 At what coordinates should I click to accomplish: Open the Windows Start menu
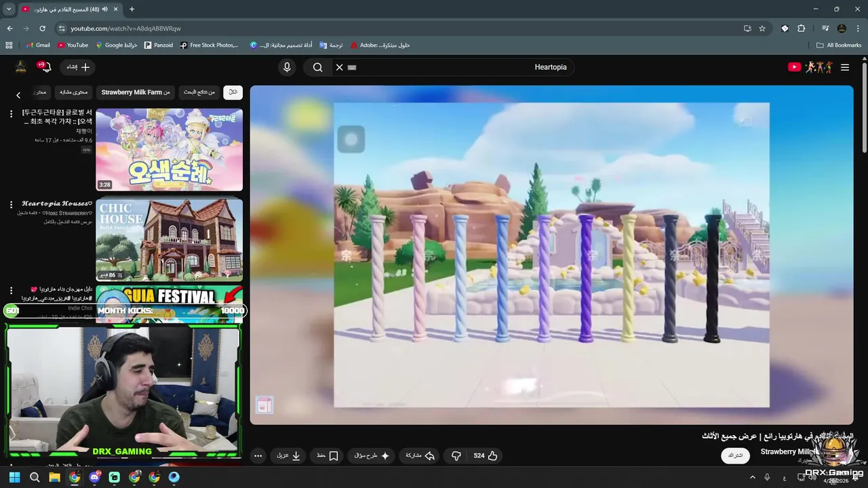[15, 477]
